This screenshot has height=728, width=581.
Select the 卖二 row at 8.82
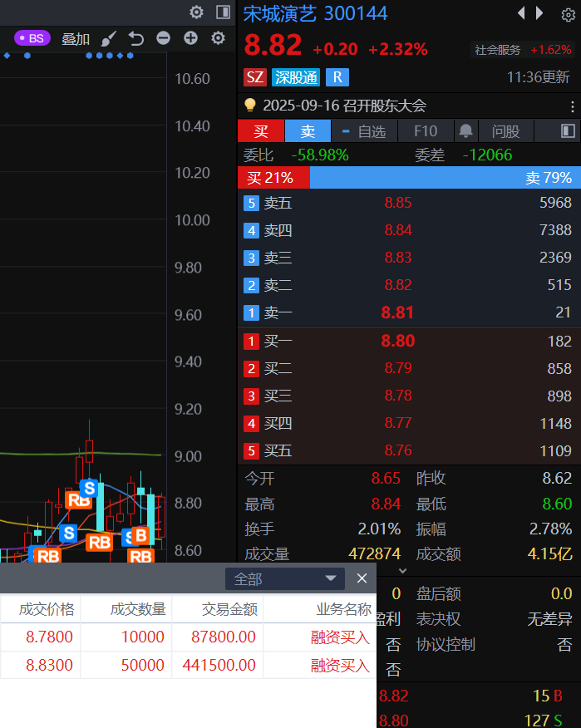[x=409, y=285]
